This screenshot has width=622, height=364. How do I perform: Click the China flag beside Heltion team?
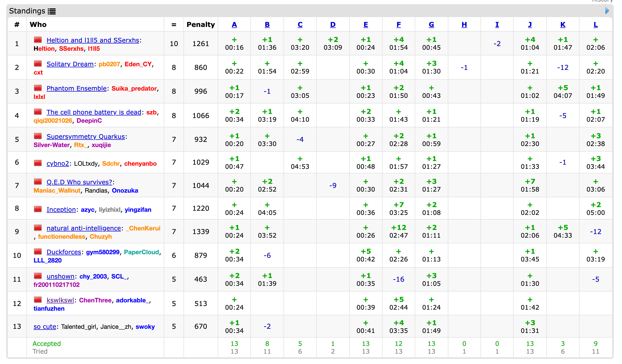click(38, 40)
